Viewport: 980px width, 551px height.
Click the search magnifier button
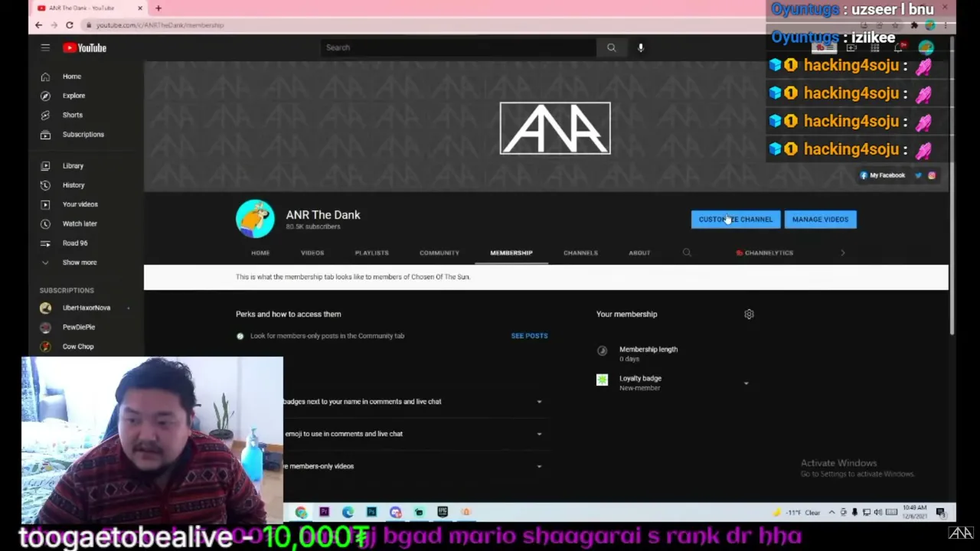[x=611, y=47]
